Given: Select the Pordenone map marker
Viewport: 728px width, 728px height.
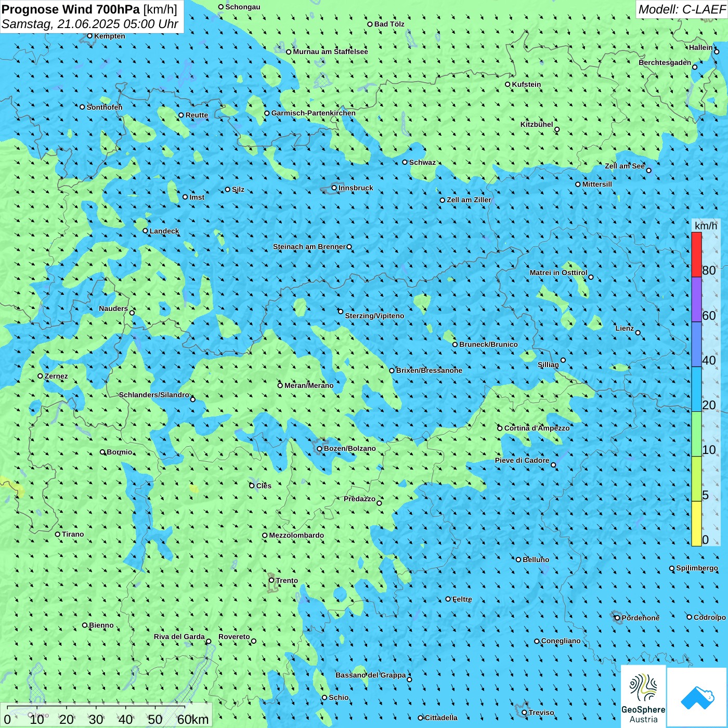Looking at the screenshot, I should click(617, 618).
